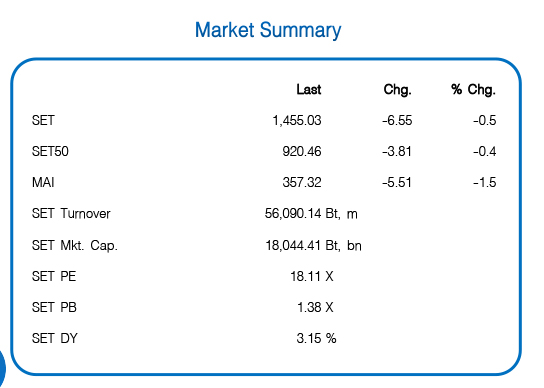Click the SET DY label

[54, 338]
